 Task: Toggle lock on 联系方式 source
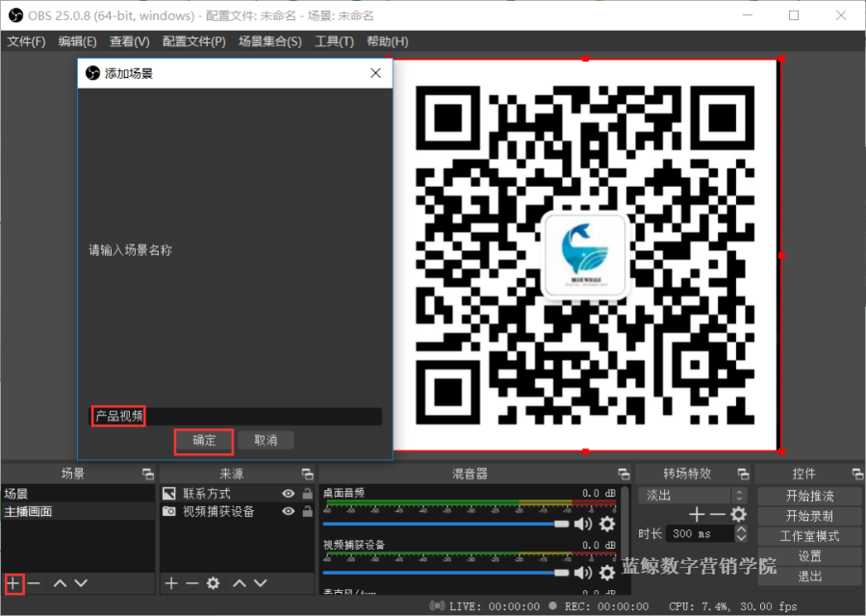pyautogui.click(x=307, y=494)
